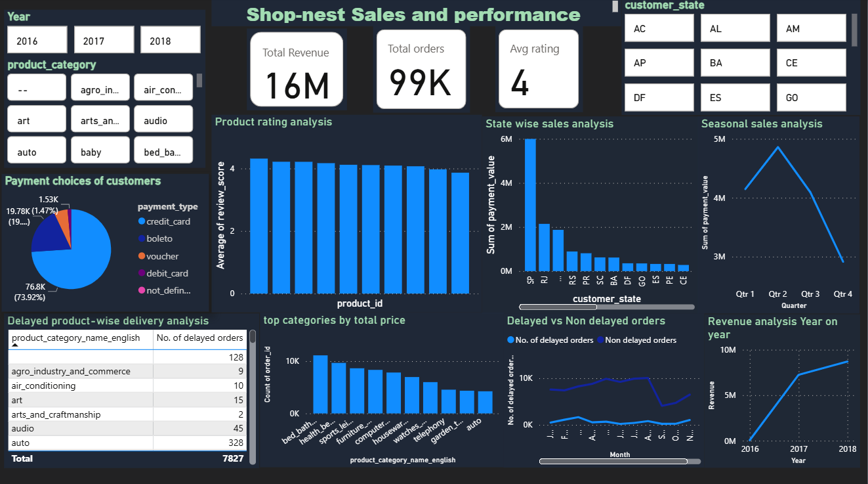This screenshot has height=484, width=868.
Task: Select the 2016 year slicer button
Action: coord(37,40)
